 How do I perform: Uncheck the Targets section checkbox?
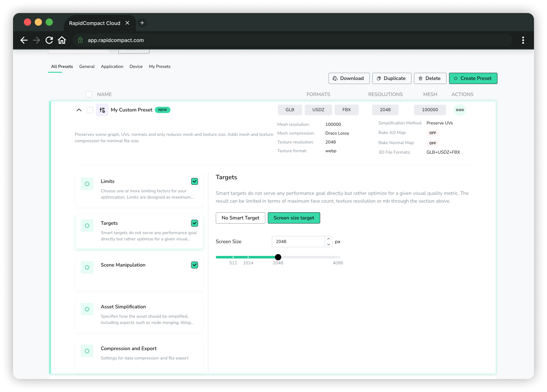tap(194, 223)
